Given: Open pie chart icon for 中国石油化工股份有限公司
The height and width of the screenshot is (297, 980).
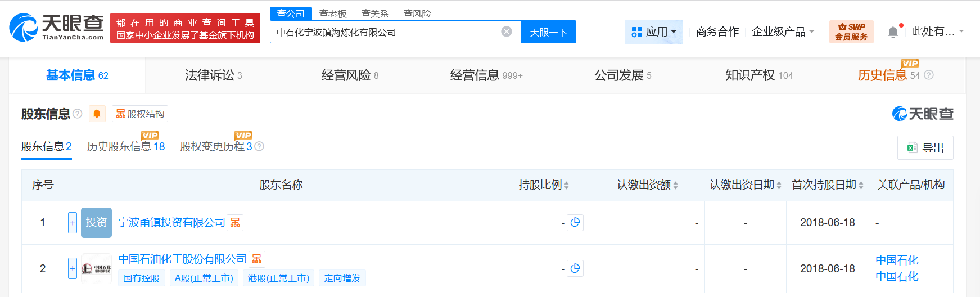Looking at the screenshot, I should (575, 268).
